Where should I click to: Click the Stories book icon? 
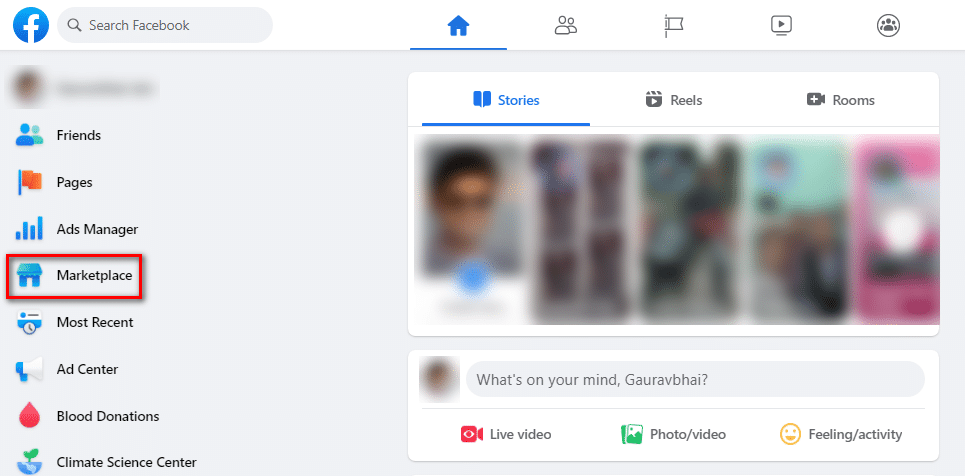point(482,99)
